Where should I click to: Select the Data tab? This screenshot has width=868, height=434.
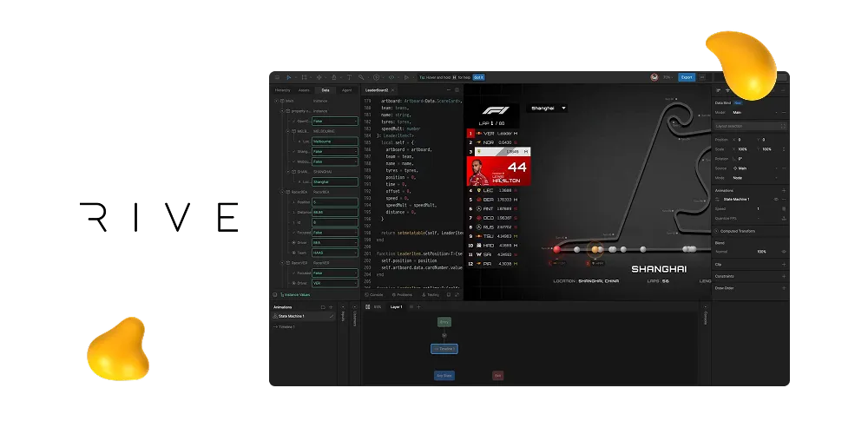click(x=325, y=90)
